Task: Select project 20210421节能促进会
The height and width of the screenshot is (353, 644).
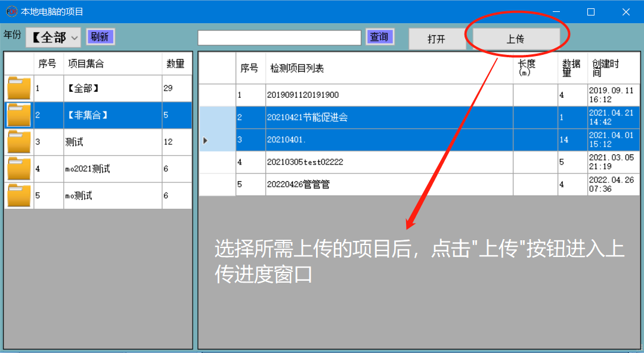Action: [389, 117]
